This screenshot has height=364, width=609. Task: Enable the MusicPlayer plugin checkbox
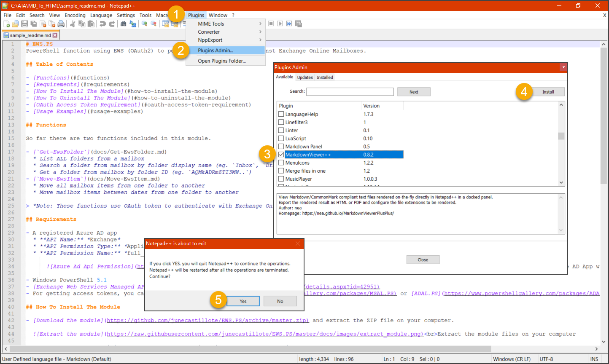[281, 179]
